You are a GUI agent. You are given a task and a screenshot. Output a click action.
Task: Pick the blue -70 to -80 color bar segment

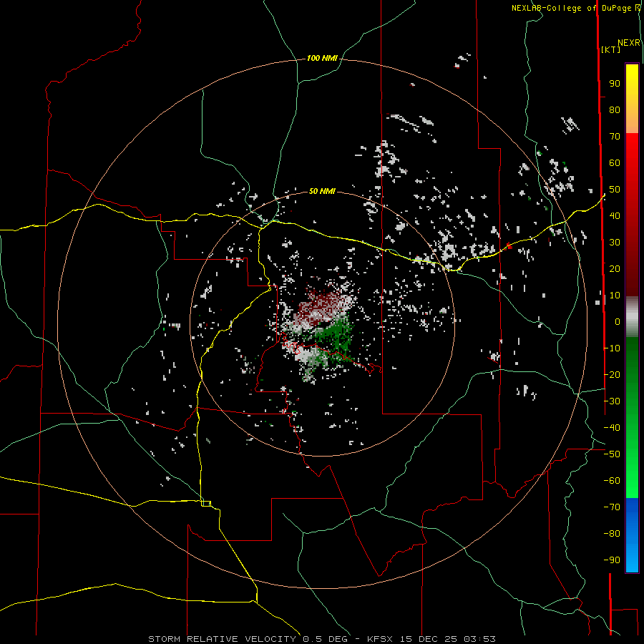coord(632,519)
